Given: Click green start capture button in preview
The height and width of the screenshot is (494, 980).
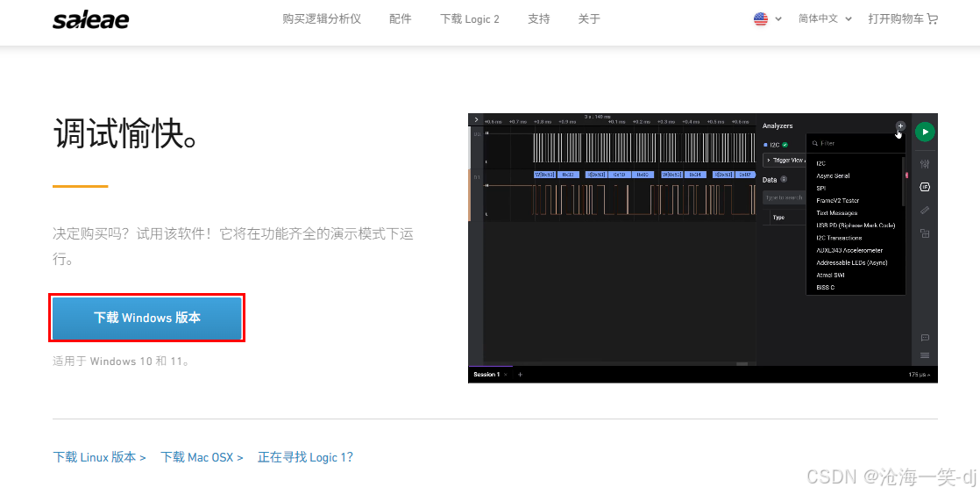Looking at the screenshot, I should (x=925, y=132).
